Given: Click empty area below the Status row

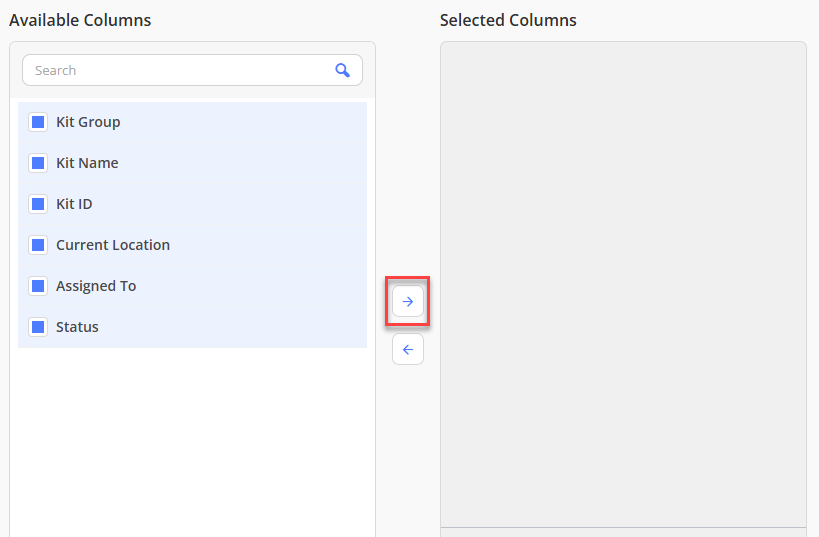Looking at the screenshot, I should (192, 441).
